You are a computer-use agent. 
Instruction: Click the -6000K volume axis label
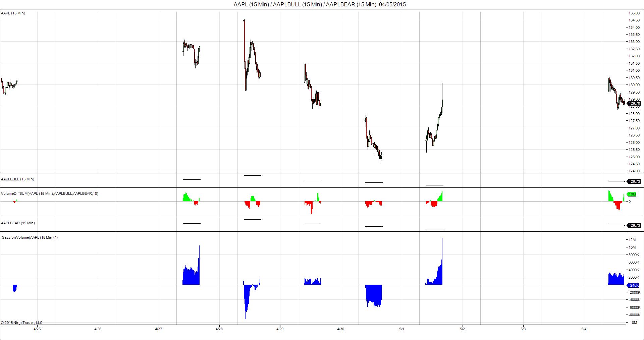[634, 307]
